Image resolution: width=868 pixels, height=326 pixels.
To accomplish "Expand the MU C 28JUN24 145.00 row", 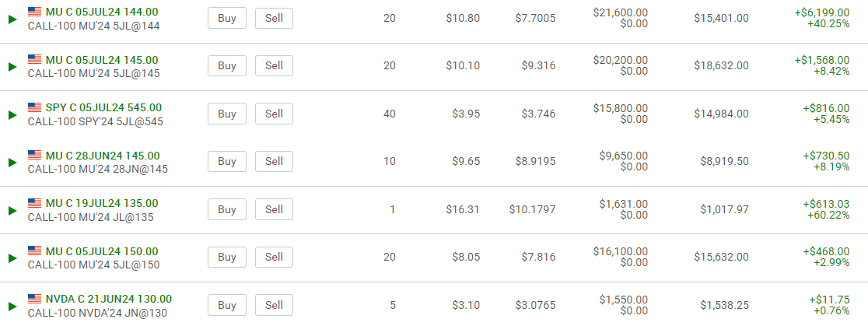I will (x=12, y=163).
